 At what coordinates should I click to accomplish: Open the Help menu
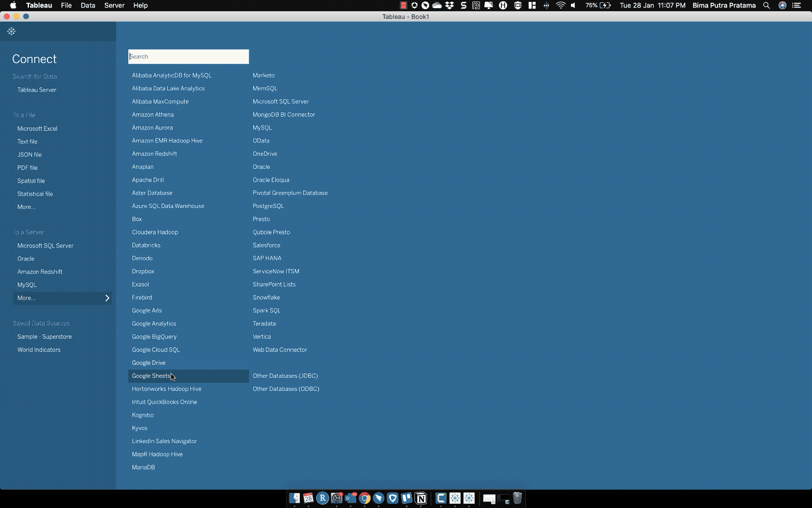(x=141, y=6)
